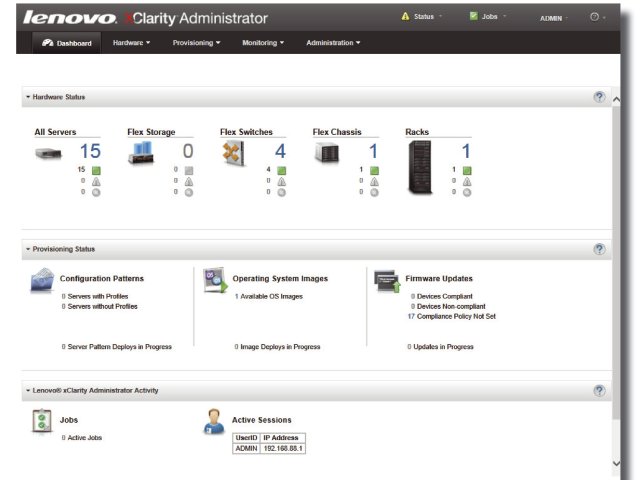Open the Racks count 1
The width and height of the screenshot is (640, 480).
click(x=466, y=151)
